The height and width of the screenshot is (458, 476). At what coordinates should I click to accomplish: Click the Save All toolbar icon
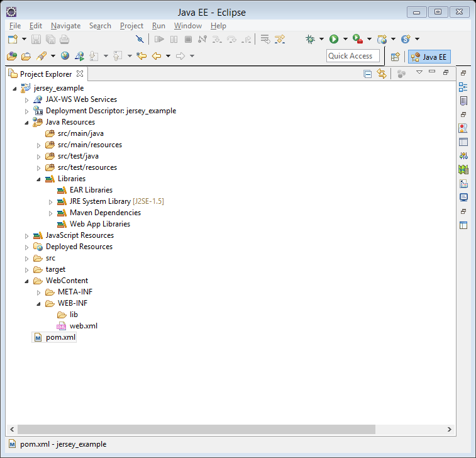pos(50,39)
